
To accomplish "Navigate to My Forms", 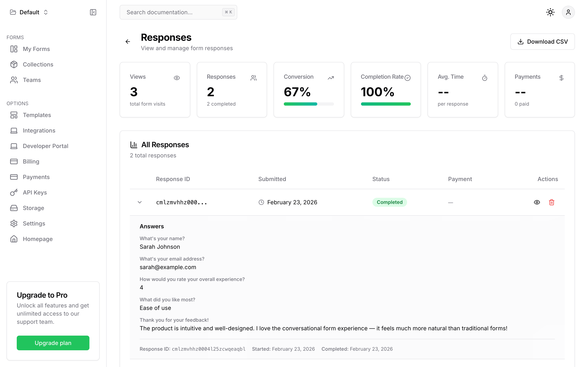I will [36, 49].
